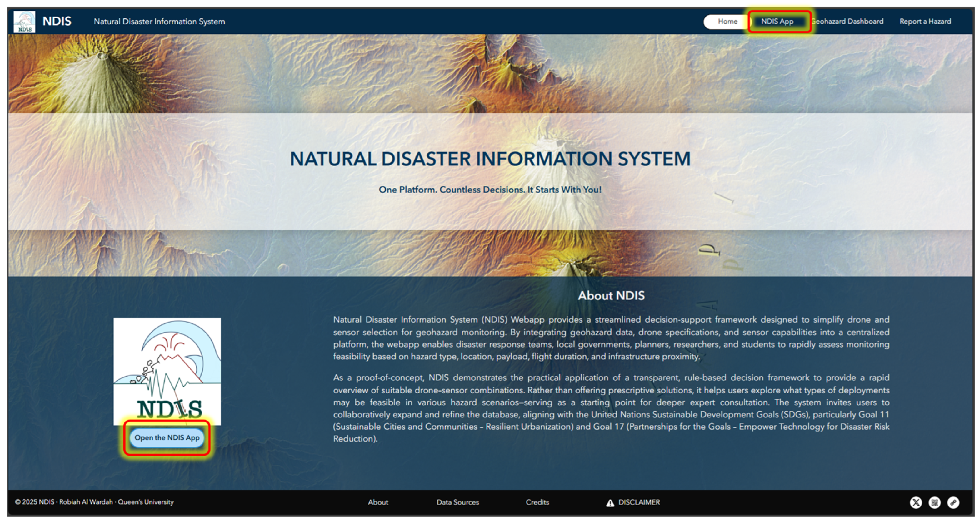Open the Credits footer link
The height and width of the screenshot is (523, 980).
coord(537,502)
